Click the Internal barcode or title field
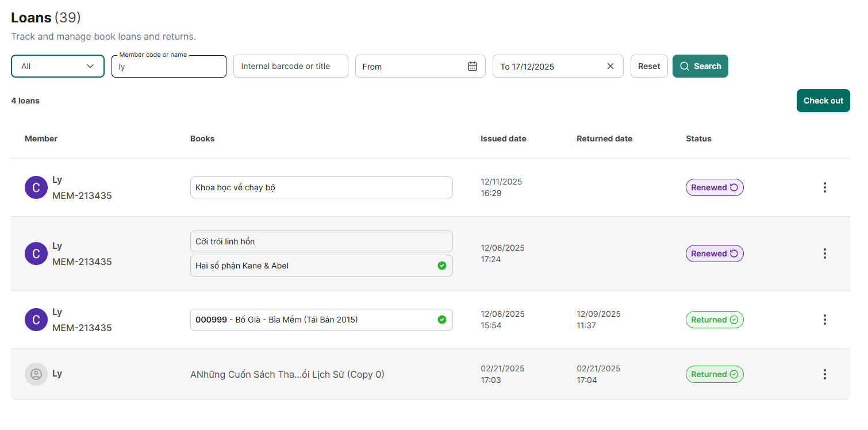868x430 pixels. click(x=291, y=66)
